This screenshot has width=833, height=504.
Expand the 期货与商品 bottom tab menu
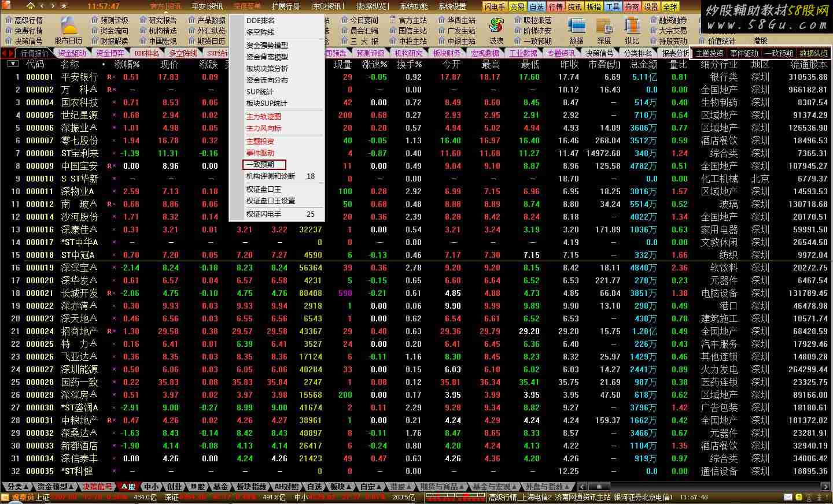(x=443, y=487)
